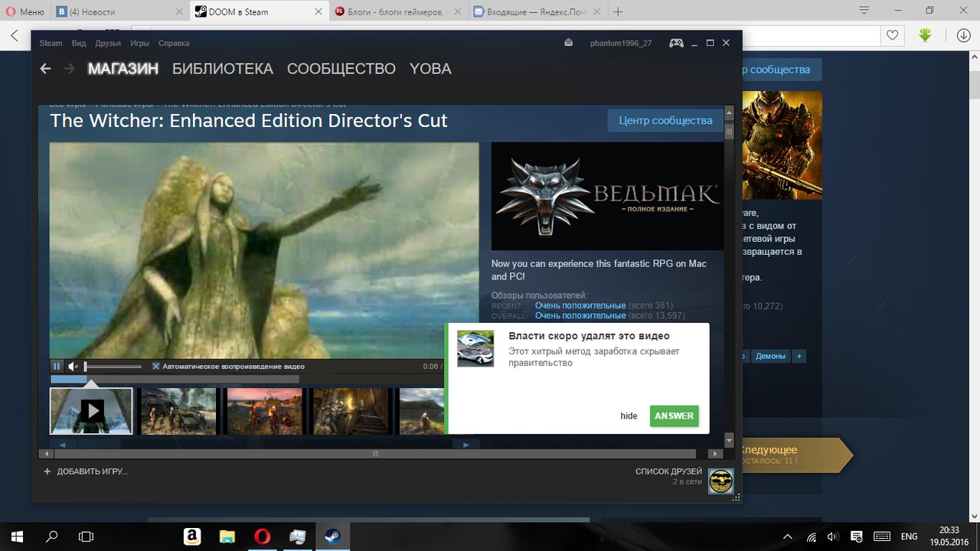This screenshot has width=980, height=551.
Task: Switch to the СООБЩЕСТВО section
Action: tap(341, 69)
